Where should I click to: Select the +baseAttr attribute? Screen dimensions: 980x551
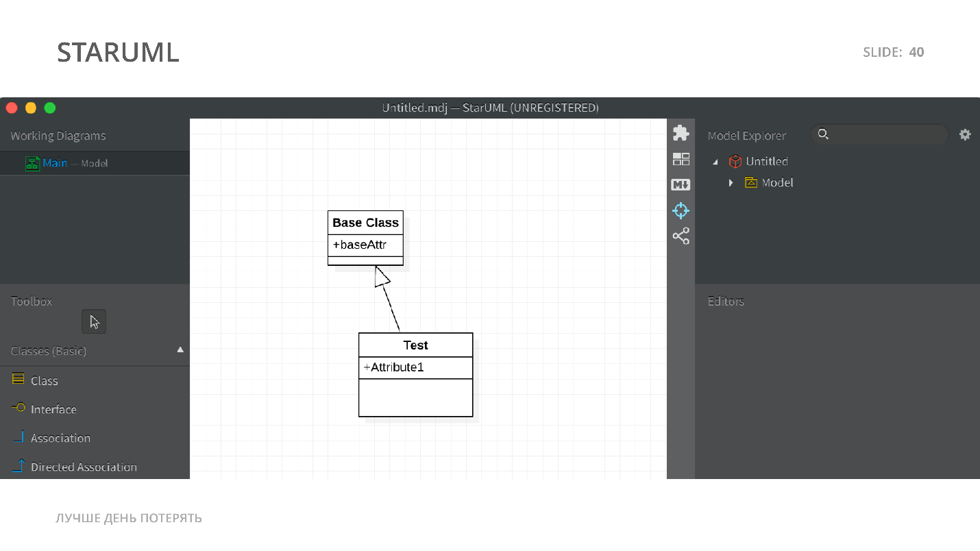pos(360,245)
